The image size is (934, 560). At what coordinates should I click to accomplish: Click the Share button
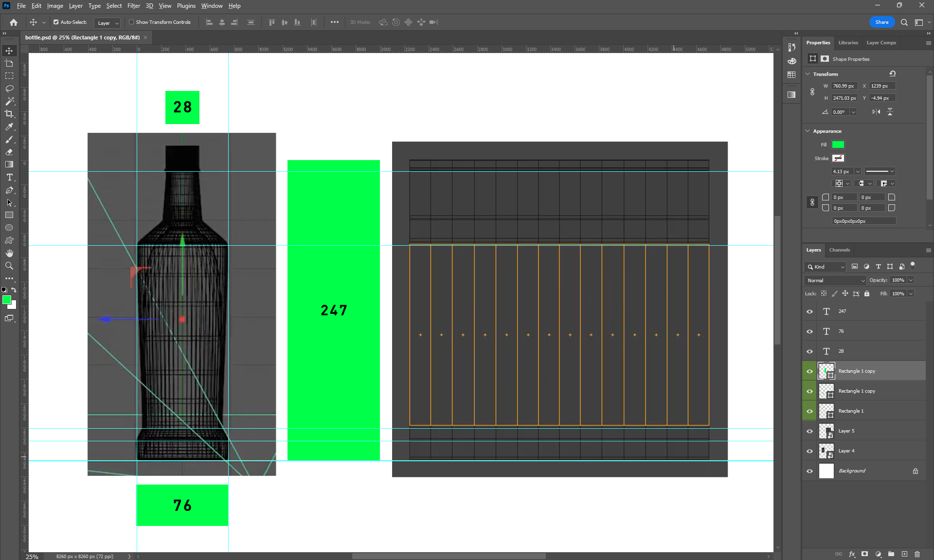pyautogui.click(x=881, y=22)
